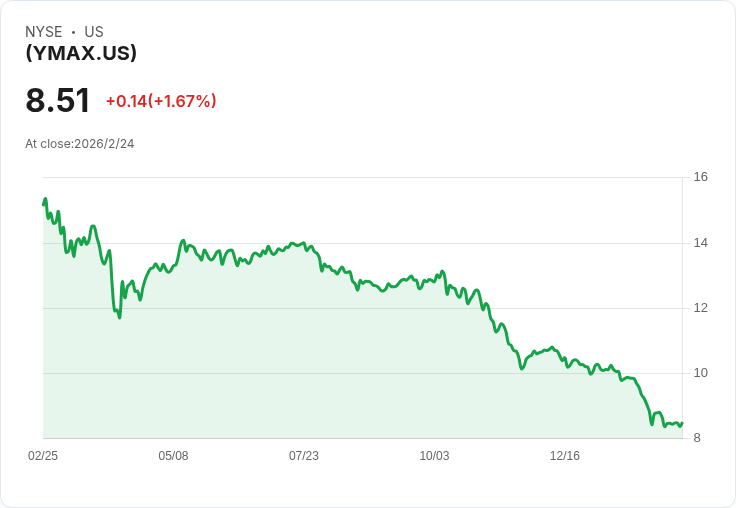This screenshot has width=736, height=508.
Task: Pick the 10 y-axis price label
Action: (x=701, y=373)
